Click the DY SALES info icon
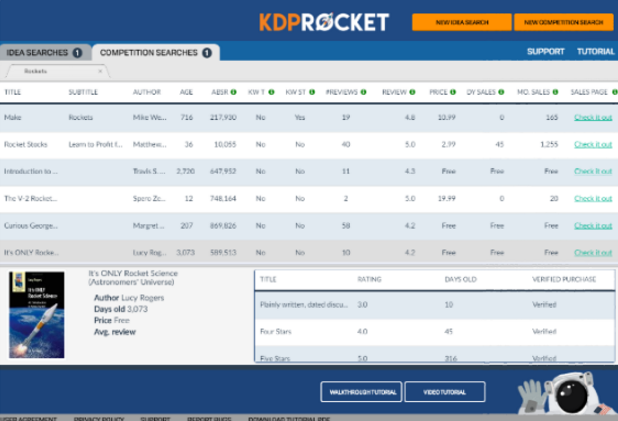This screenshot has height=421, width=618. click(501, 92)
